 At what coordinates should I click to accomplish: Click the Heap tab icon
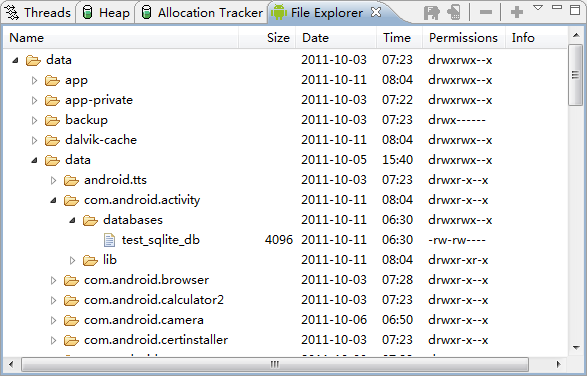(87, 12)
